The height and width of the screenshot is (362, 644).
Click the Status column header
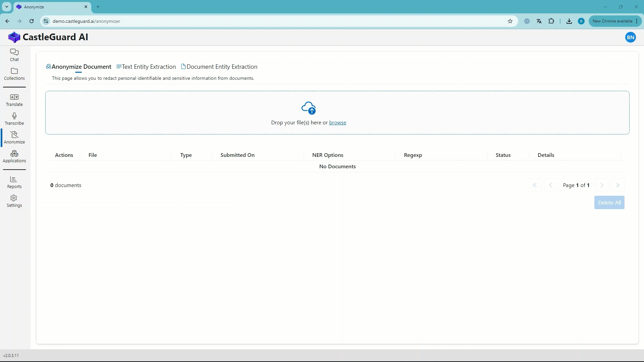503,155
